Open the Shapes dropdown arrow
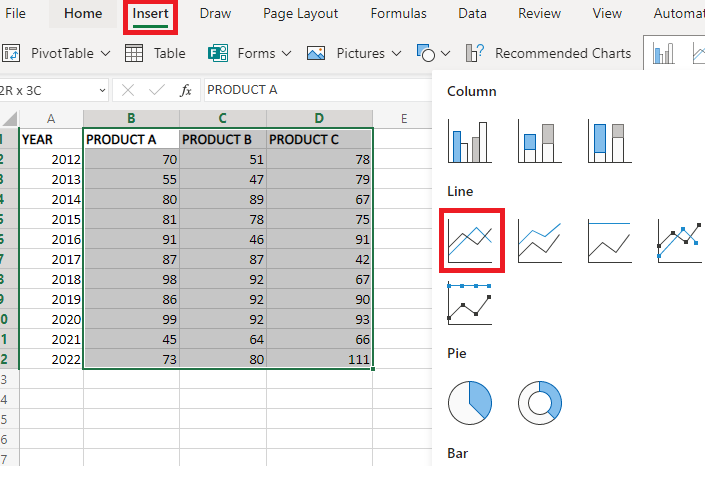Screen dimensions: 705x479 (x=445, y=53)
